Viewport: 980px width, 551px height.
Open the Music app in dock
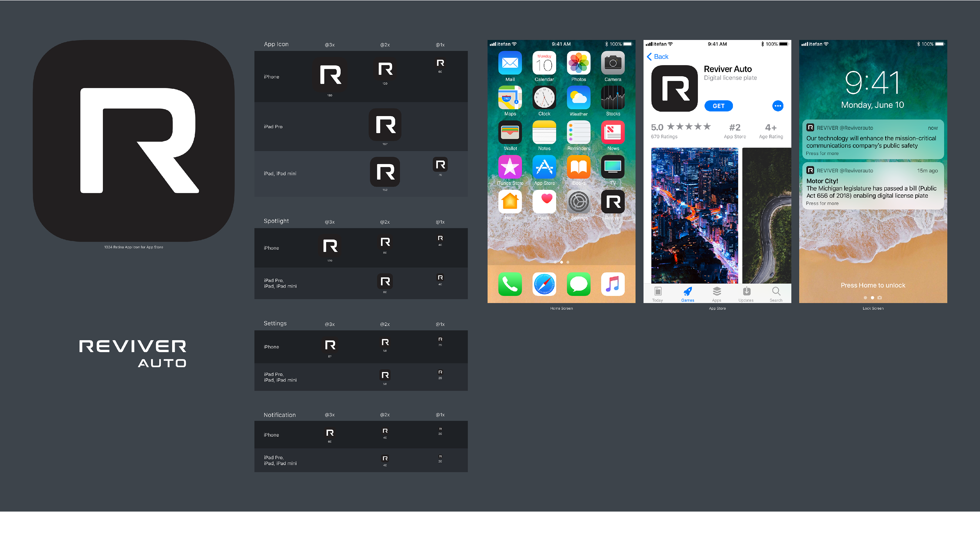[x=612, y=284]
